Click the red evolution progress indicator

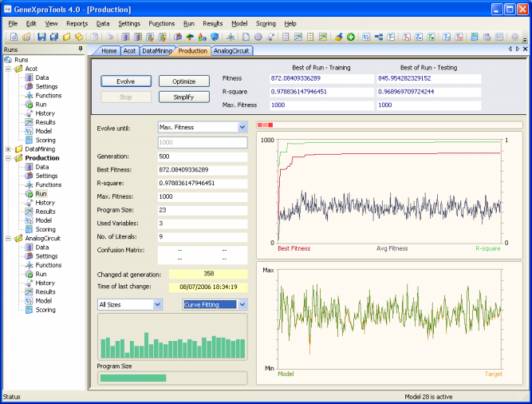click(265, 125)
